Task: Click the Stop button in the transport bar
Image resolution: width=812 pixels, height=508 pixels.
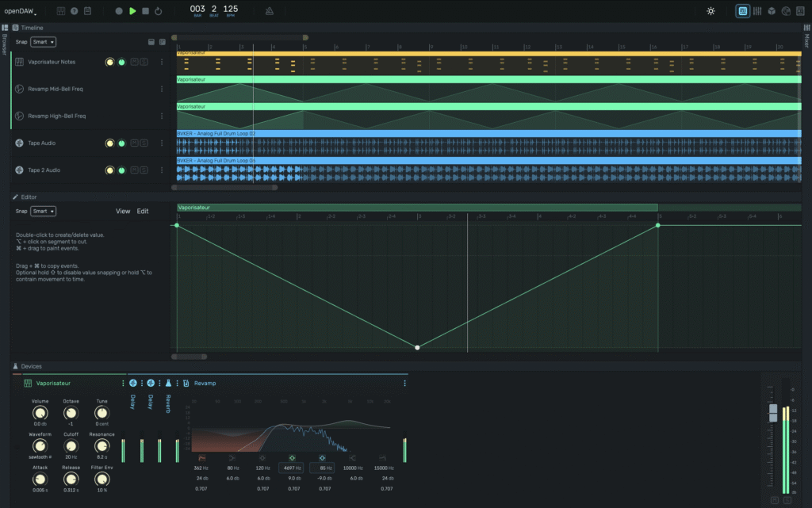Action: [147, 11]
